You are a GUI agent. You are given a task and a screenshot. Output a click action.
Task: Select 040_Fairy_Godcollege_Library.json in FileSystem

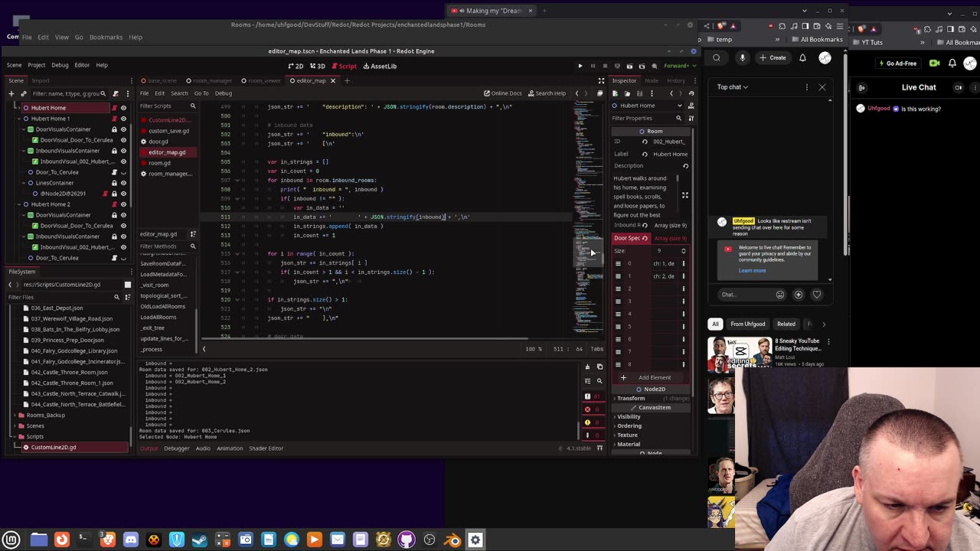pos(74,350)
